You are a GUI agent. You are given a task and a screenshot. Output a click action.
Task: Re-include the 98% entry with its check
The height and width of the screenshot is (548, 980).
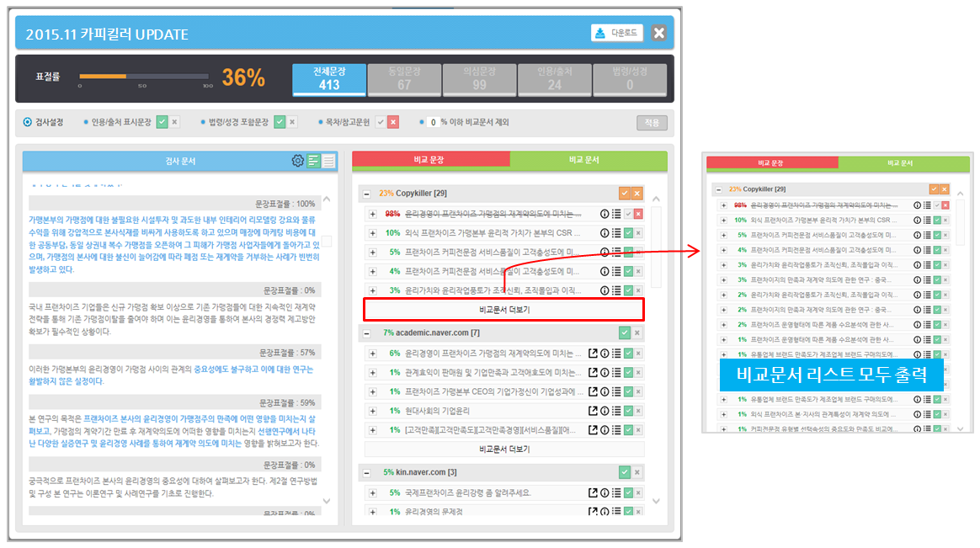tap(628, 214)
